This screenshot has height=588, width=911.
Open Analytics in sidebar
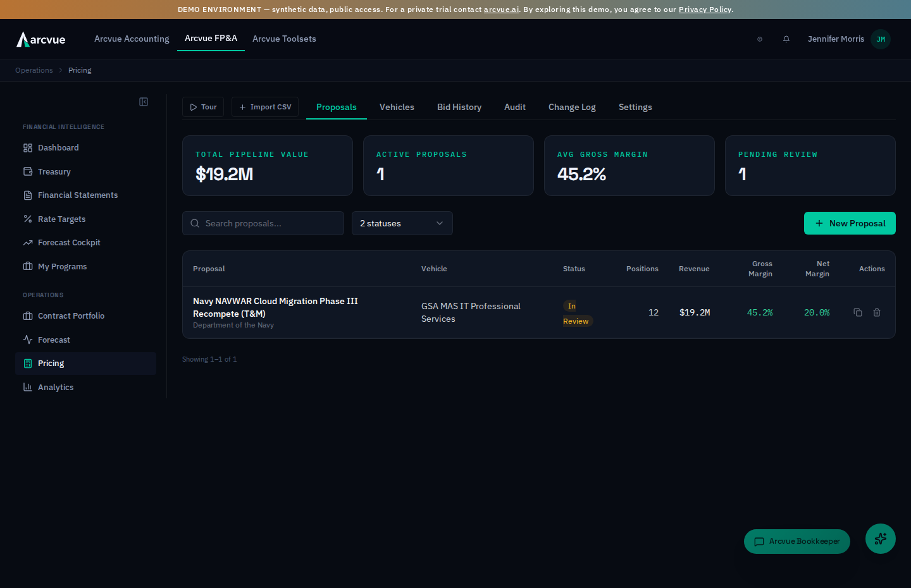coord(85,388)
